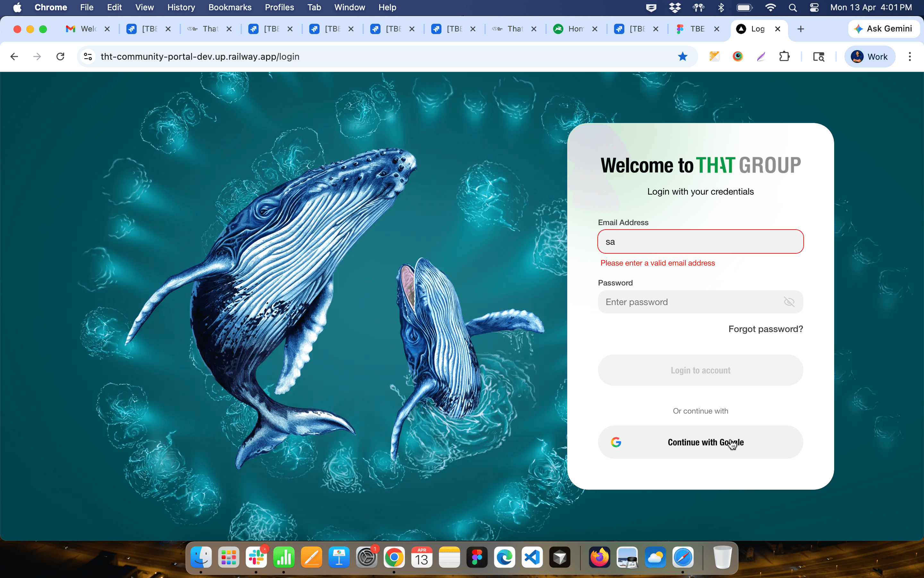Open the Extensions puzzle icon
This screenshot has height=578, width=924.
click(785, 57)
